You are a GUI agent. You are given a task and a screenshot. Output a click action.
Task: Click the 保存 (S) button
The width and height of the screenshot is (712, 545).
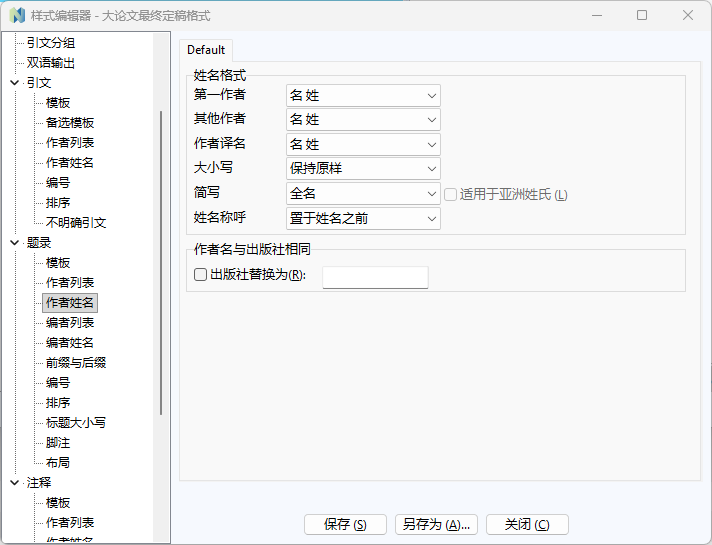pyautogui.click(x=345, y=525)
